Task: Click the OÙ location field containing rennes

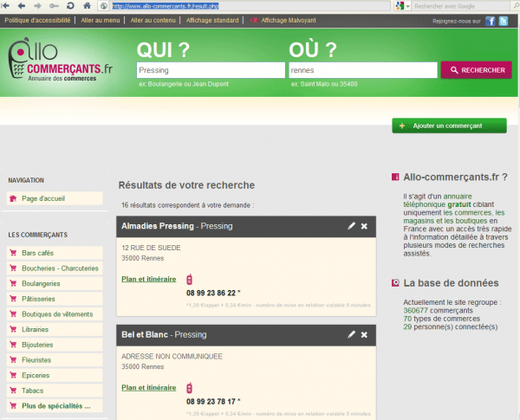Action: (361, 70)
